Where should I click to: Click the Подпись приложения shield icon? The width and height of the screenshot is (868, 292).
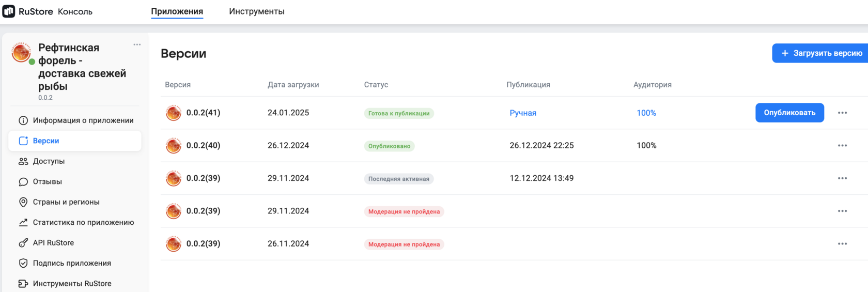coord(23,263)
